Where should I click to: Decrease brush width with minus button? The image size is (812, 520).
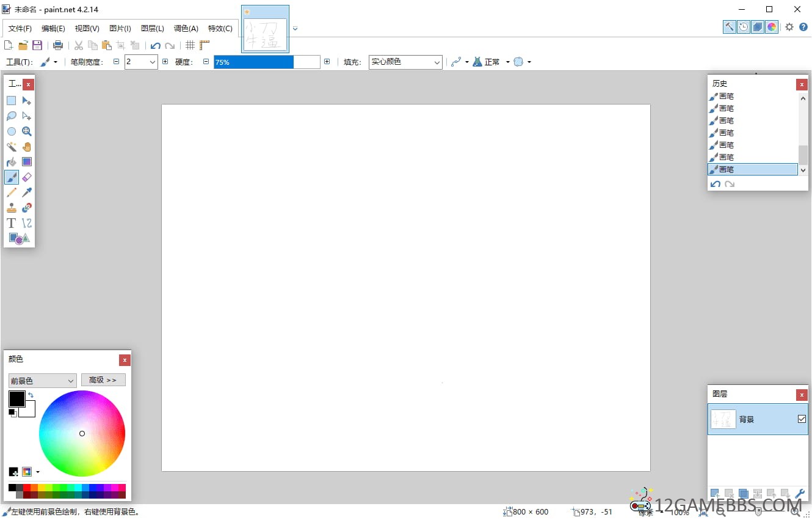[117, 62]
